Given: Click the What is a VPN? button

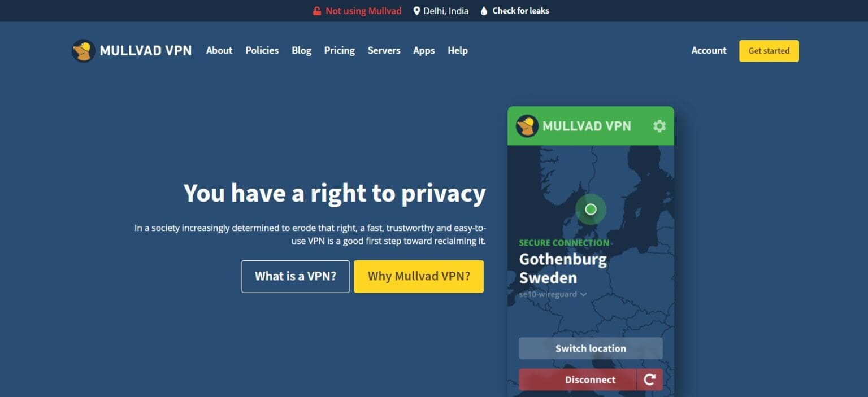Looking at the screenshot, I should (x=295, y=276).
